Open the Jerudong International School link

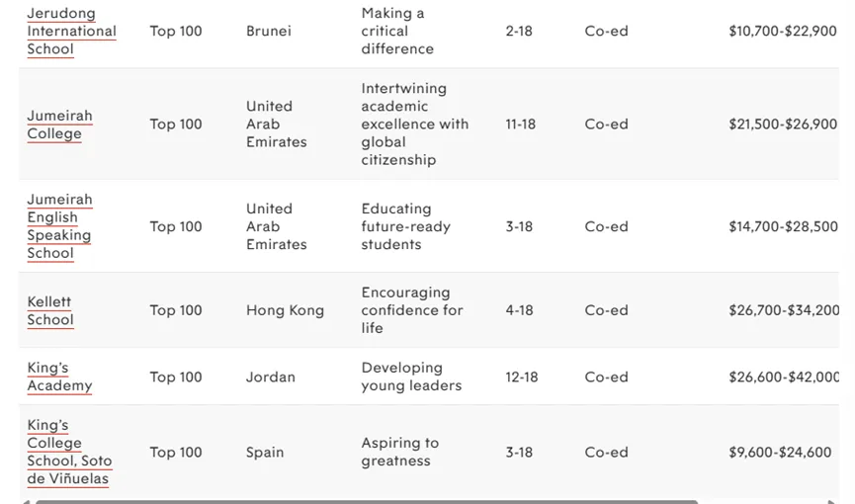[x=71, y=31]
